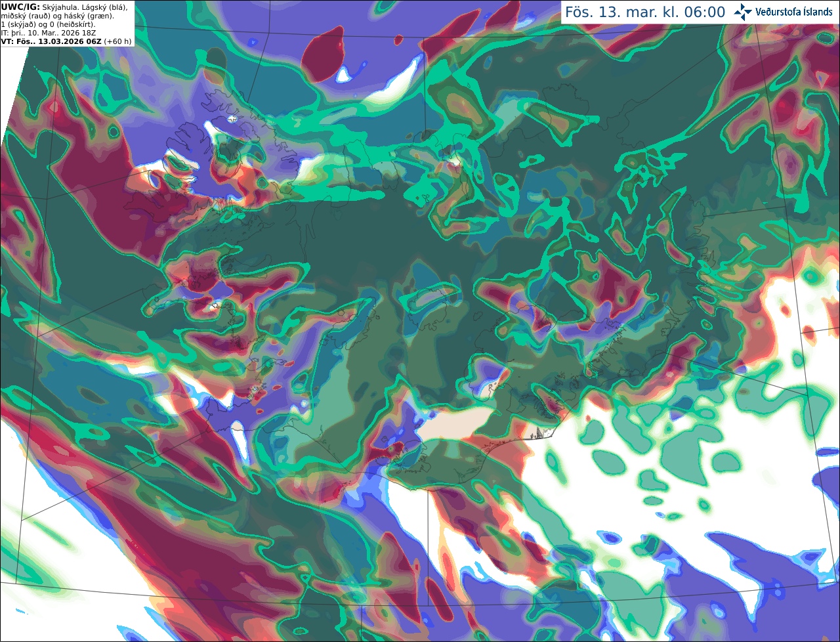Click the "VT: Fös.. 13.03.2026 06Z" line
840x642 pixels.
51,41
